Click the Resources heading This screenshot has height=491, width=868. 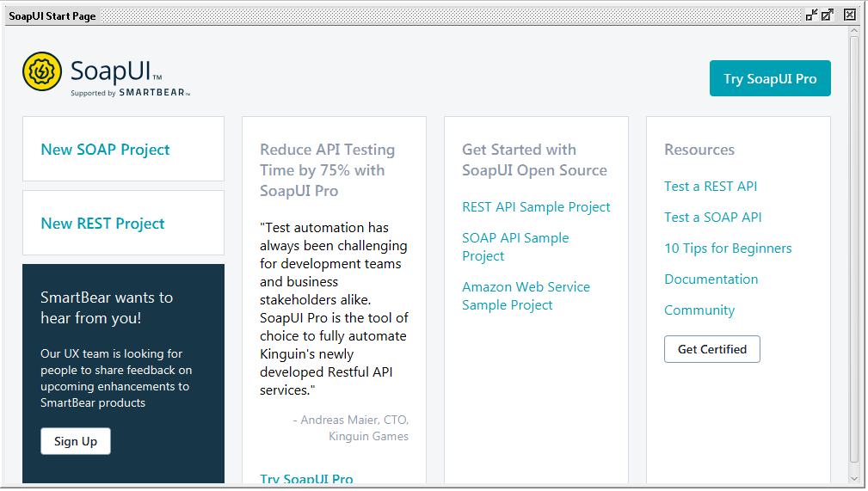[699, 150]
